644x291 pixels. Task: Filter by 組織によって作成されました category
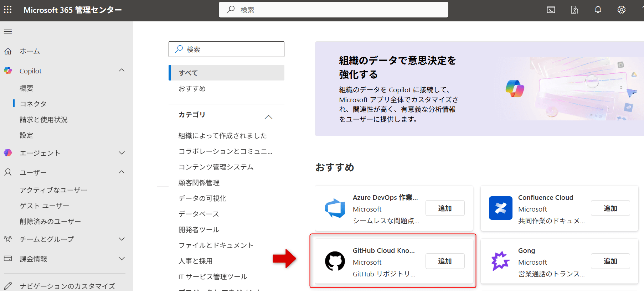pyautogui.click(x=223, y=136)
